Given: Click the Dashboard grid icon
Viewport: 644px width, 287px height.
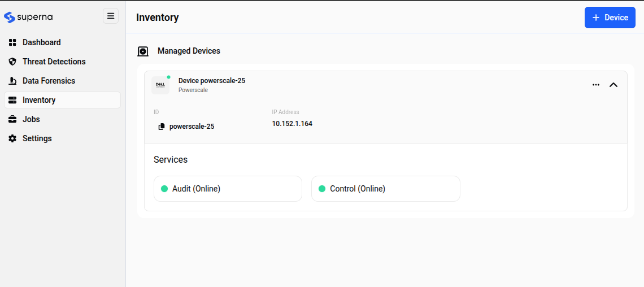Looking at the screenshot, I should [12, 42].
